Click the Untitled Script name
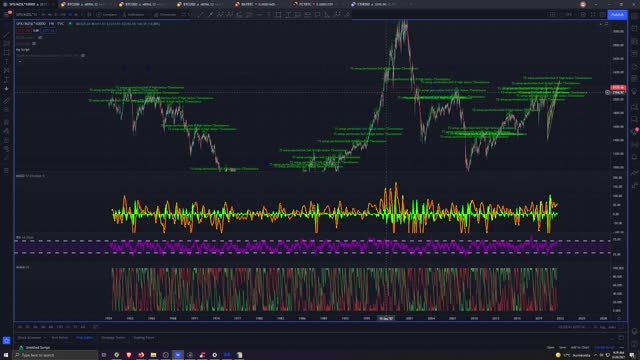 click(x=38, y=348)
